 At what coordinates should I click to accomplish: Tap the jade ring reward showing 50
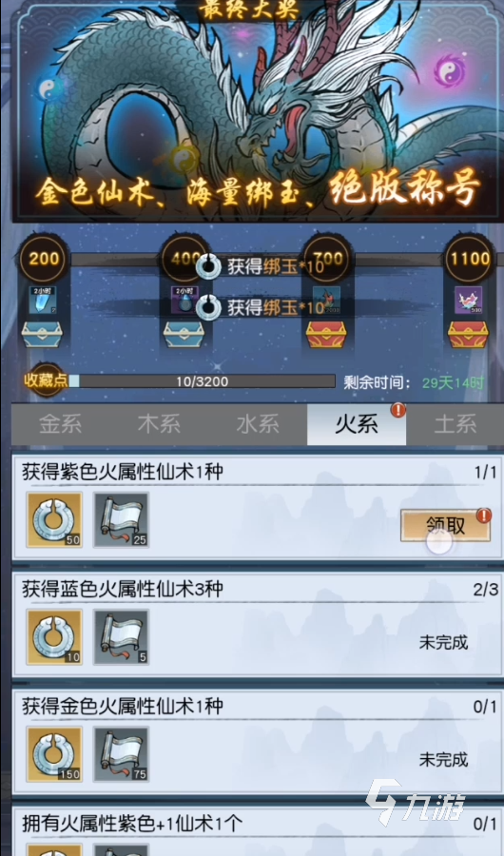coord(54,519)
